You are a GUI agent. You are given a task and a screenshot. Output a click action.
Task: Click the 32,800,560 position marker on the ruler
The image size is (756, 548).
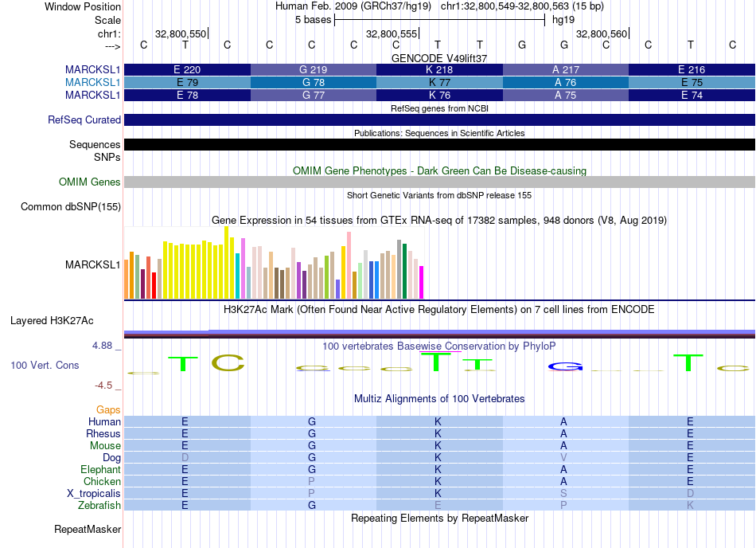pyautogui.click(x=602, y=33)
